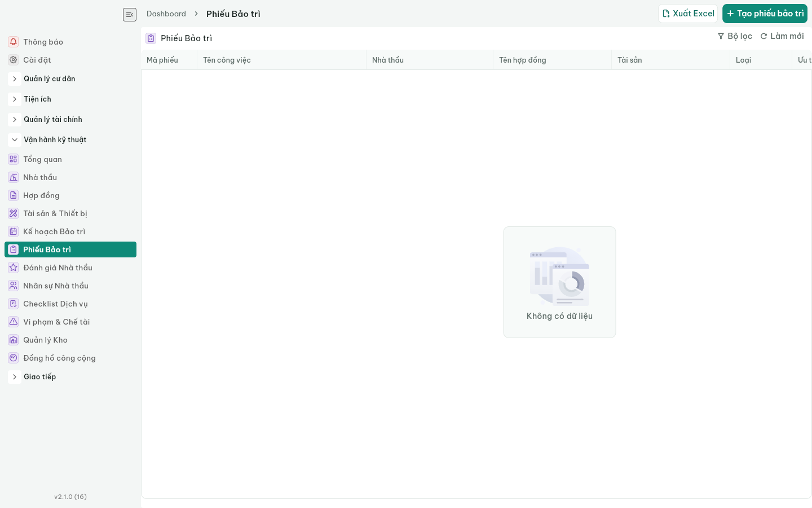Image resolution: width=812 pixels, height=508 pixels.
Task: Click the Kế hoạch Bảo trì calendar icon
Action: pyautogui.click(x=14, y=231)
